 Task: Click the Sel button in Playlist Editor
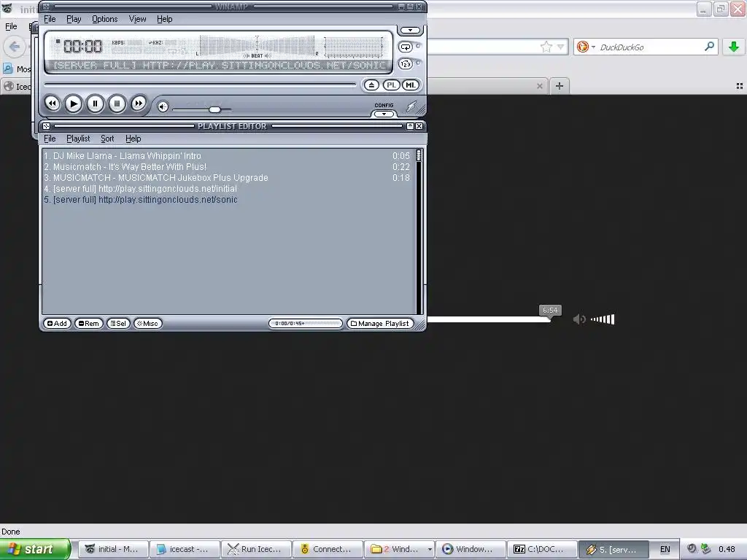point(118,323)
